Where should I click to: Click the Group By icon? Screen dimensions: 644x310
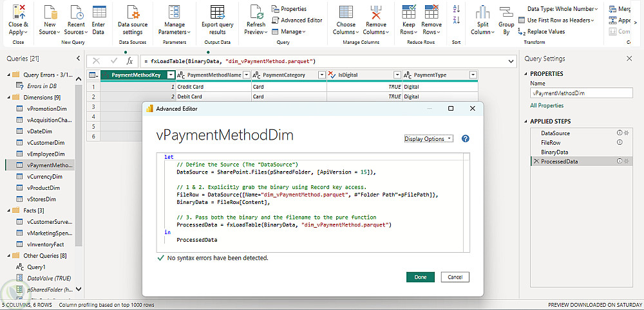point(506,12)
